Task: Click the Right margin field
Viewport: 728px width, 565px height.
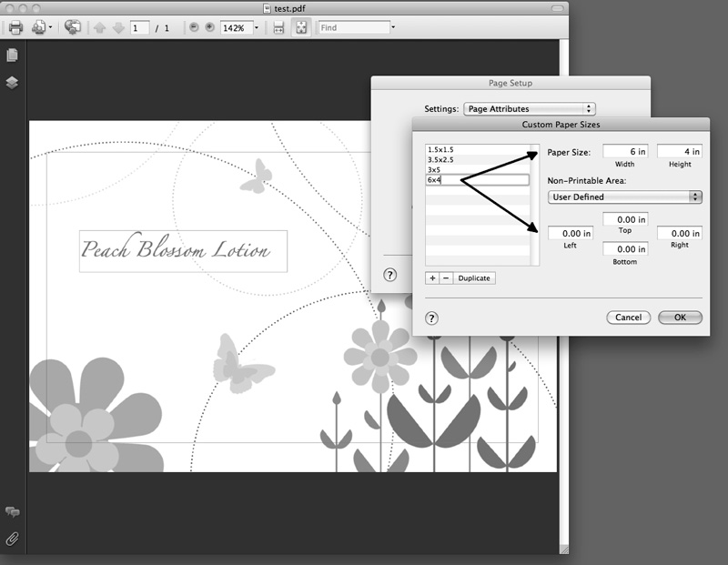Action: 680,234
